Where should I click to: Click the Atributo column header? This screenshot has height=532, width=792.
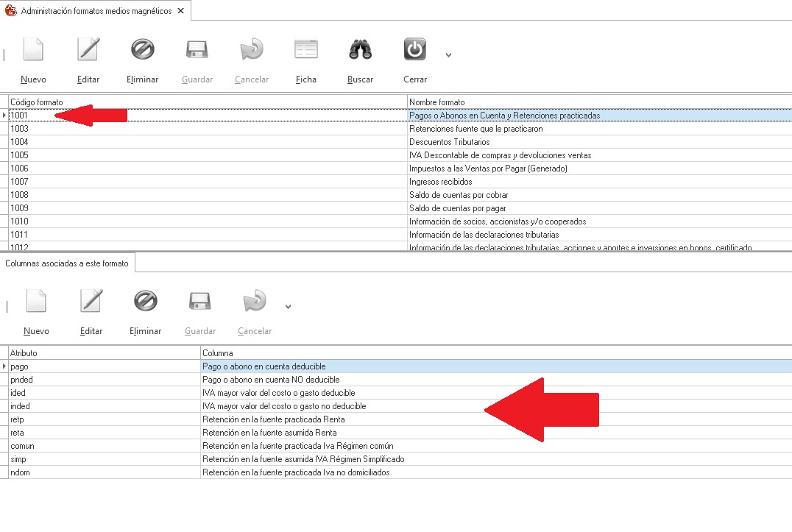tap(103, 353)
